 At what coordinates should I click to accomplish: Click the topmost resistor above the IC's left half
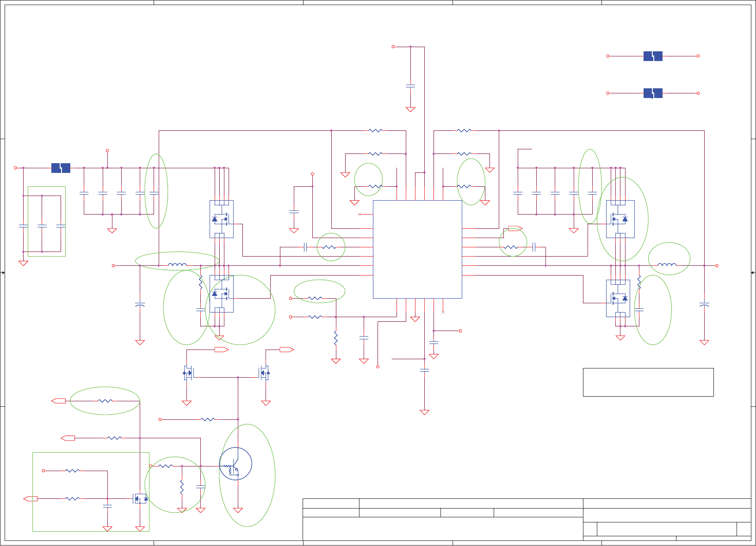[x=376, y=131]
